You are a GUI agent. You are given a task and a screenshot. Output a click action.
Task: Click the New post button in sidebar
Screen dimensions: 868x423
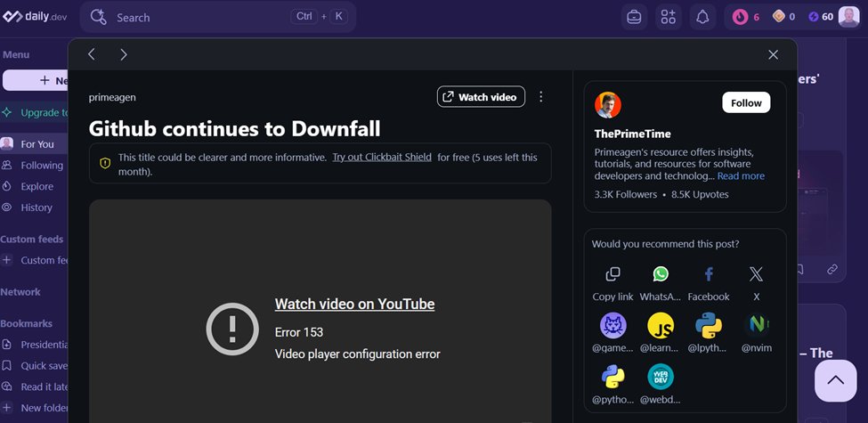click(x=36, y=80)
